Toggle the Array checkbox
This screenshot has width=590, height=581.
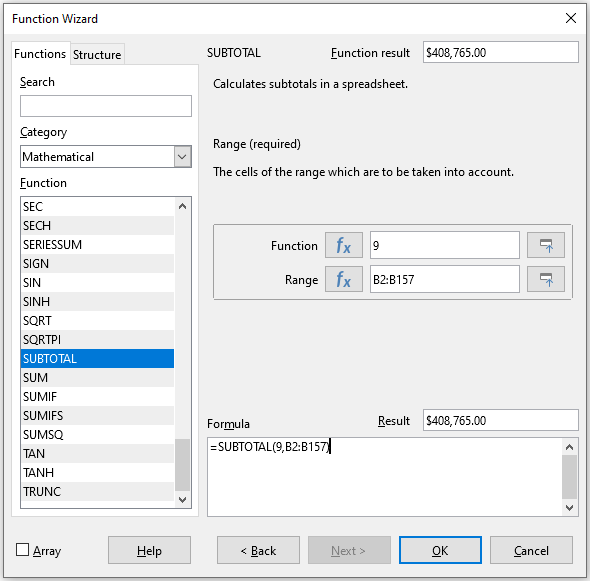(23, 549)
